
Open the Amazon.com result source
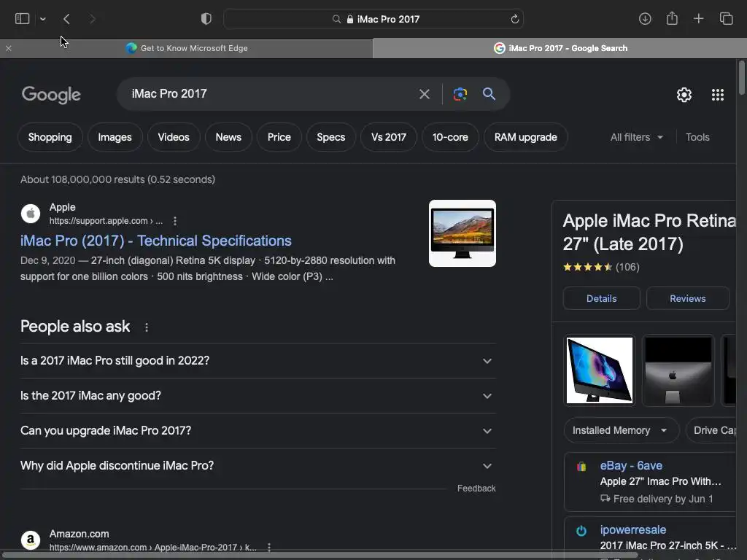point(79,534)
